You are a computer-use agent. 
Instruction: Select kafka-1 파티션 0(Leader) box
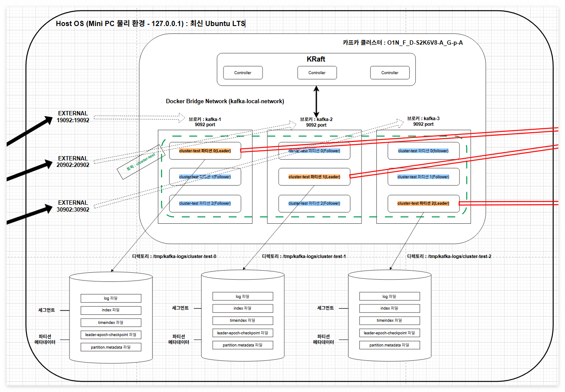click(x=205, y=151)
